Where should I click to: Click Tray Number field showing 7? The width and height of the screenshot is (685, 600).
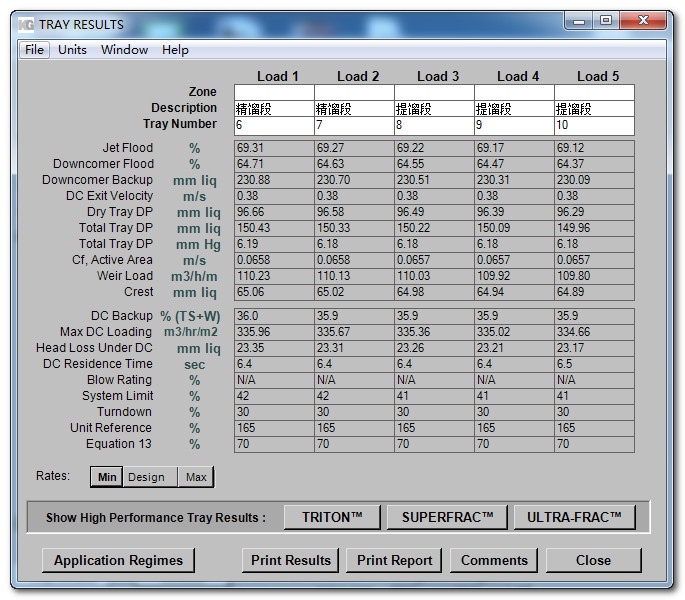pyautogui.click(x=354, y=126)
